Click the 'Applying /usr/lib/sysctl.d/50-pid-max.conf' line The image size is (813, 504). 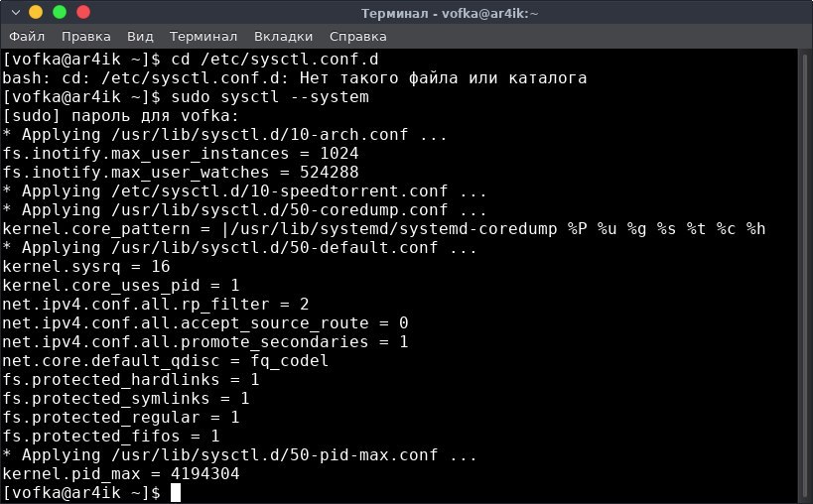[239, 454]
